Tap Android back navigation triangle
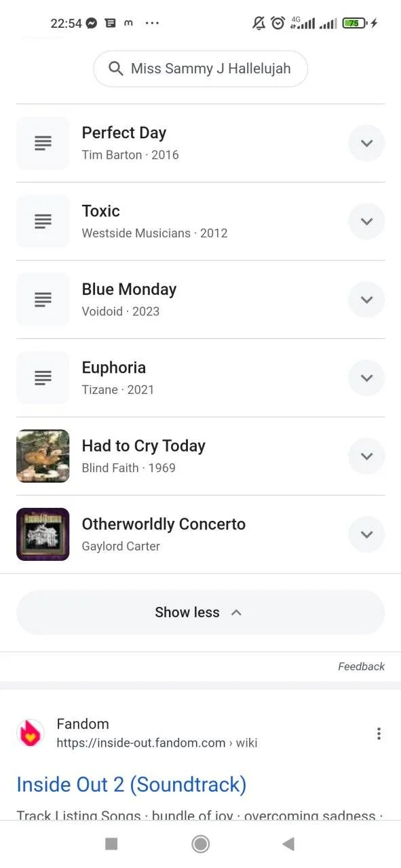This screenshot has width=401, height=868. point(288,844)
